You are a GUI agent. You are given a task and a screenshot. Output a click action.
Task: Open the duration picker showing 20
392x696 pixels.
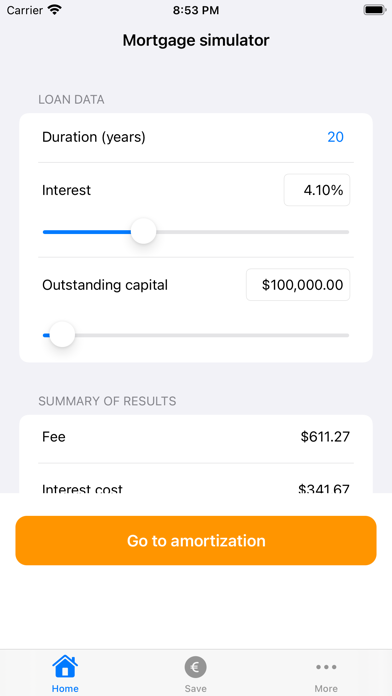336,137
